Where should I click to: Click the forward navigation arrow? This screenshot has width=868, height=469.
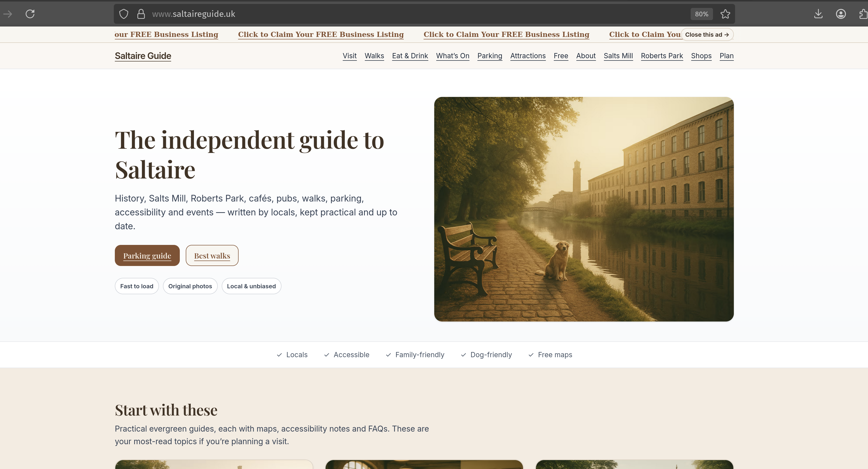[x=8, y=14]
